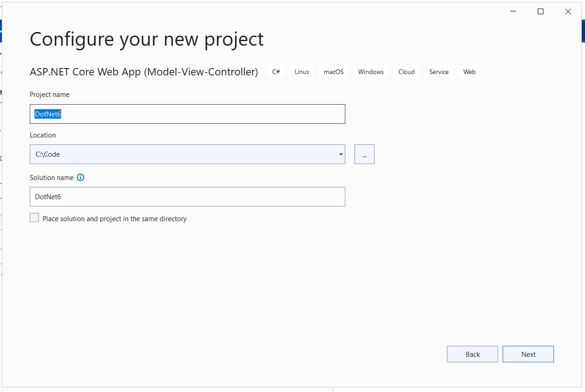Screen dimensions: 585x392
Task: Click the Solution name label
Action: coord(52,178)
